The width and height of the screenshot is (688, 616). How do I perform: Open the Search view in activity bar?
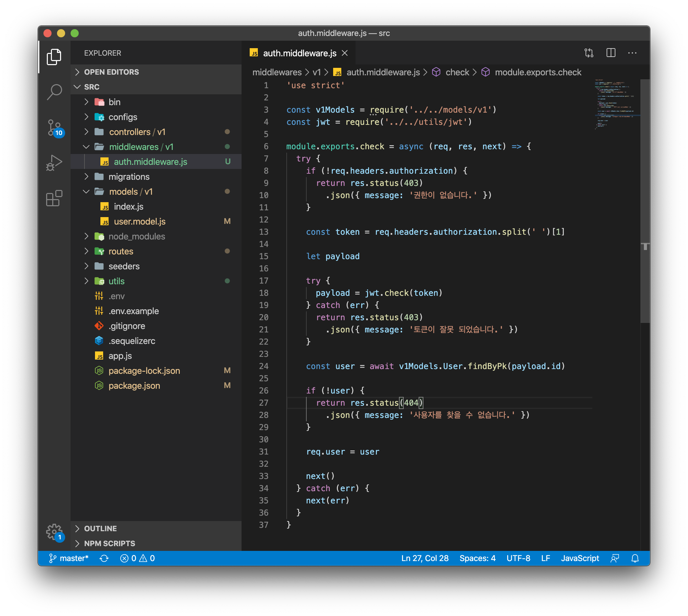[54, 92]
